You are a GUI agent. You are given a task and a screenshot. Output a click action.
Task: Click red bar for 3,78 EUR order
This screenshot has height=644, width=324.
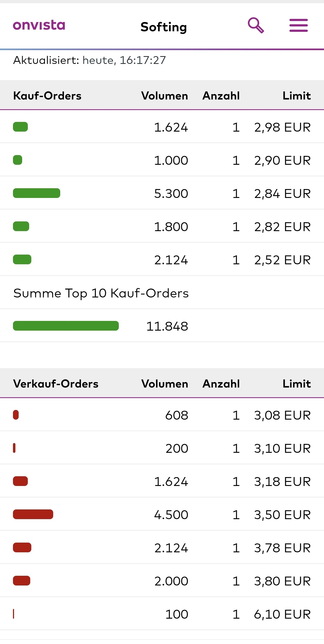[x=22, y=547]
